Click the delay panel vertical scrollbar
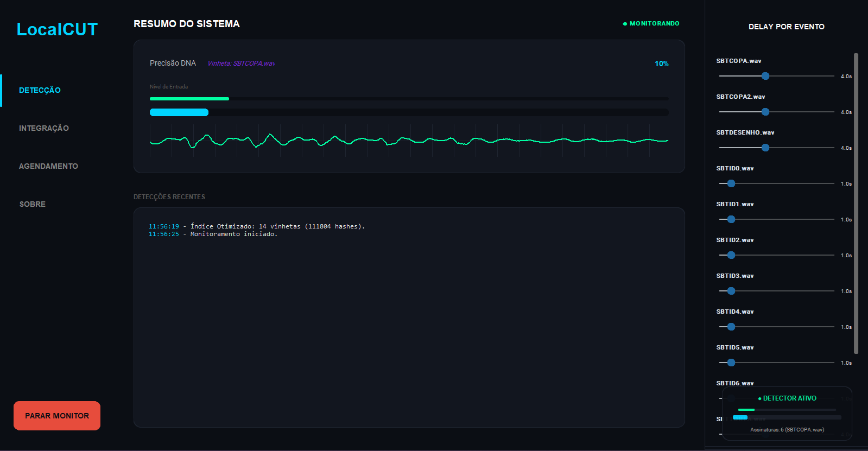The image size is (868, 451). (x=856, y=204)
